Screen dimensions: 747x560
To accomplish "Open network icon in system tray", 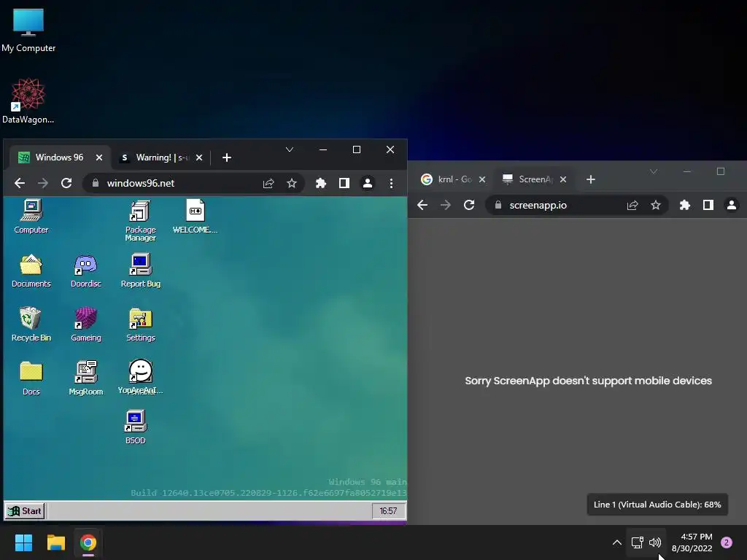I will tap(637, 542).
